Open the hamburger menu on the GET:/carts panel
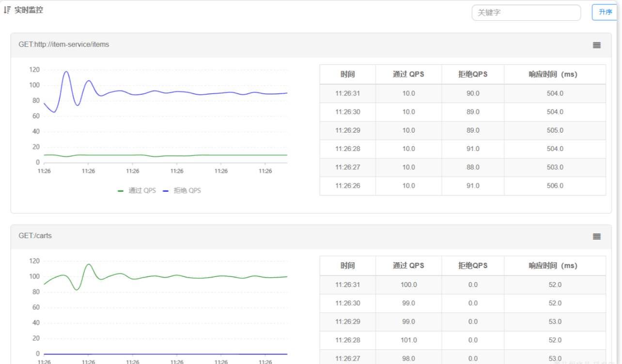 point(596,236)
